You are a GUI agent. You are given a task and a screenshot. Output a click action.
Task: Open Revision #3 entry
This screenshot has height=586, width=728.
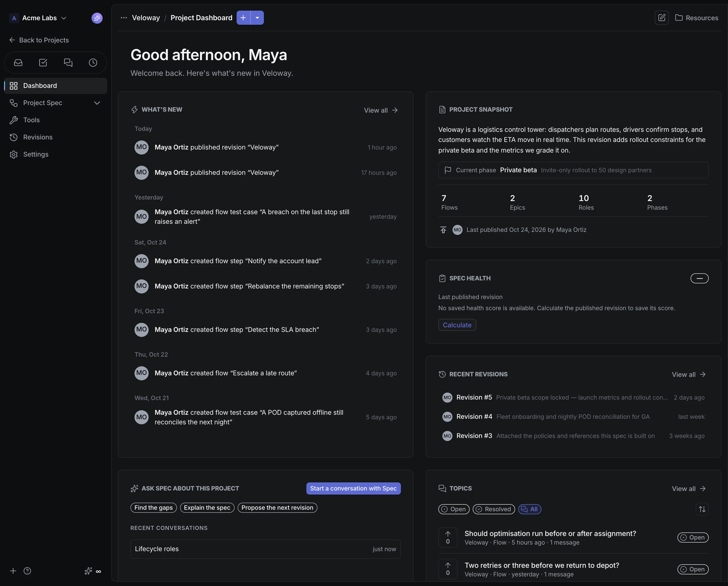573,436
